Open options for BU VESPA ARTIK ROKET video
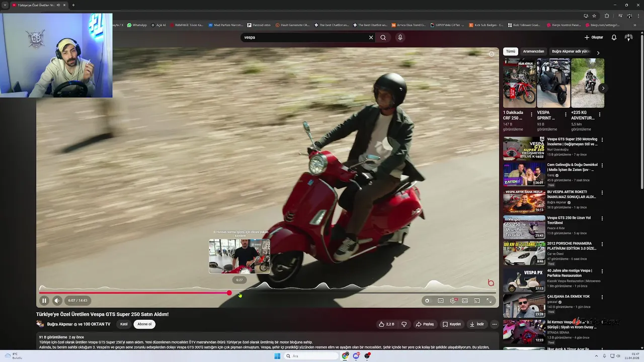This screenshot has width=644, height=362. tap(602, 193)
